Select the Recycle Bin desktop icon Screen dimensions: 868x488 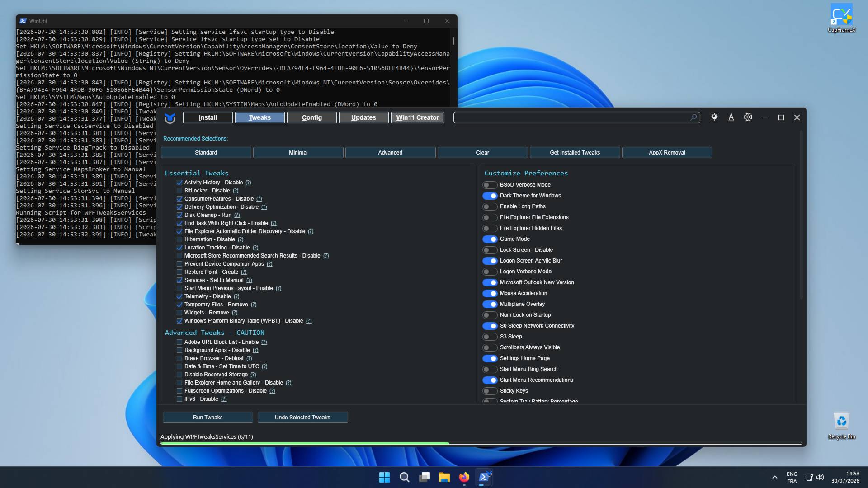click(841, 425)
